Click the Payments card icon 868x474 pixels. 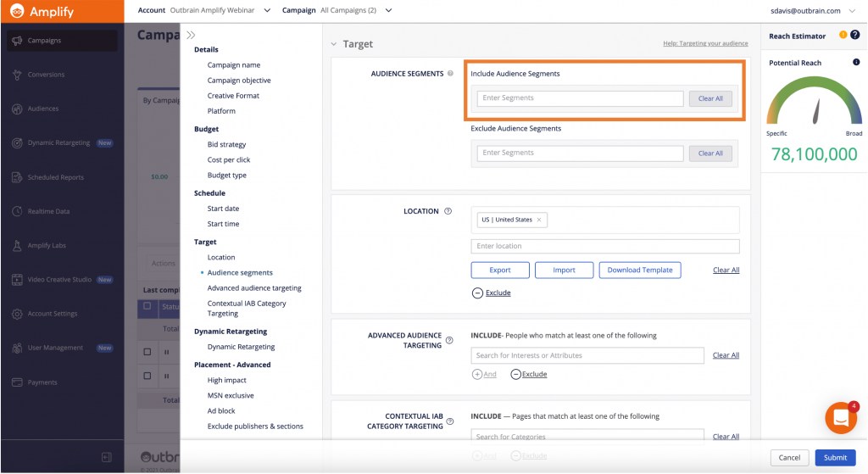pyautogui.click(x=17, y=382)
